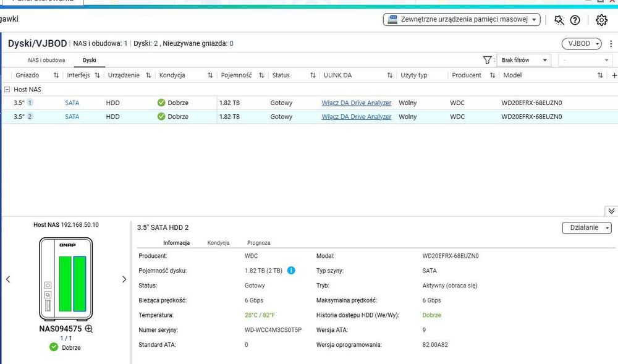Zoom in on NAS094575 with magnifier icon

(89, 329)
